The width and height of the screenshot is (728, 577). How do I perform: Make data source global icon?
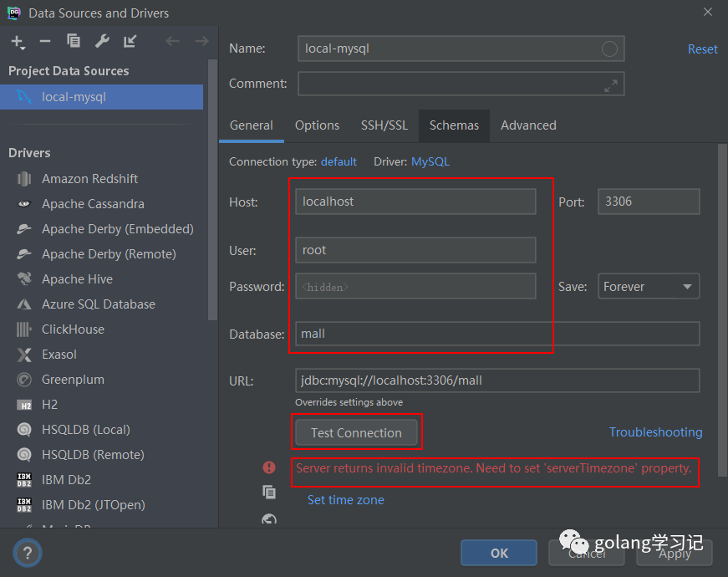[130, 41]
